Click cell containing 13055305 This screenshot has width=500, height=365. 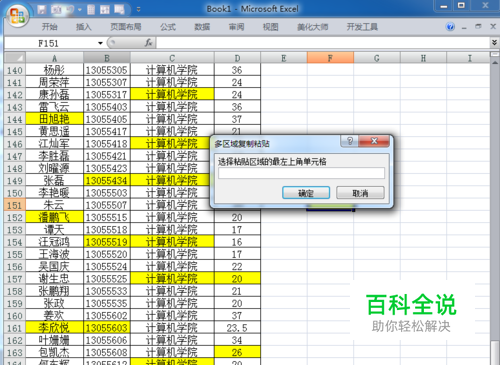pos(107,70)
